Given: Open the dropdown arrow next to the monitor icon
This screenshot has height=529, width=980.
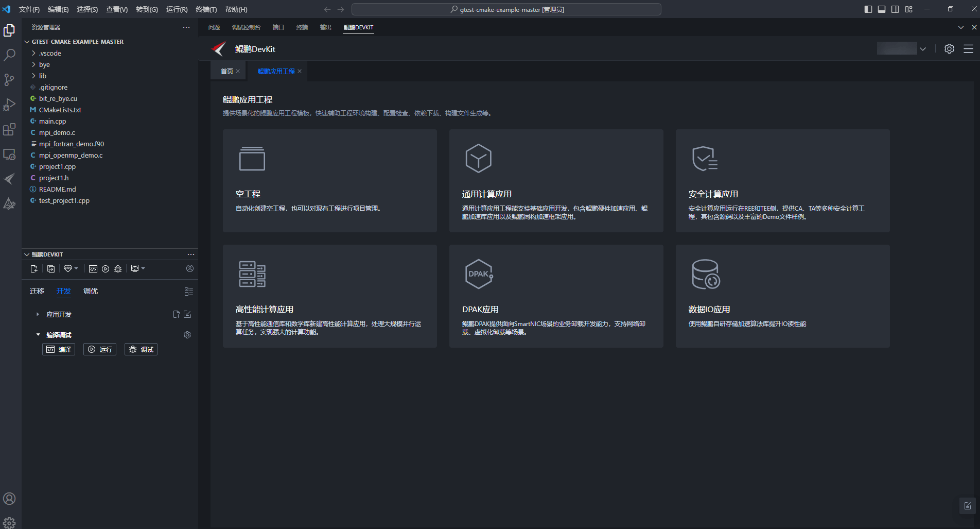Looking at the screenshot, I should pyautogui.click(x=143, y=268).
